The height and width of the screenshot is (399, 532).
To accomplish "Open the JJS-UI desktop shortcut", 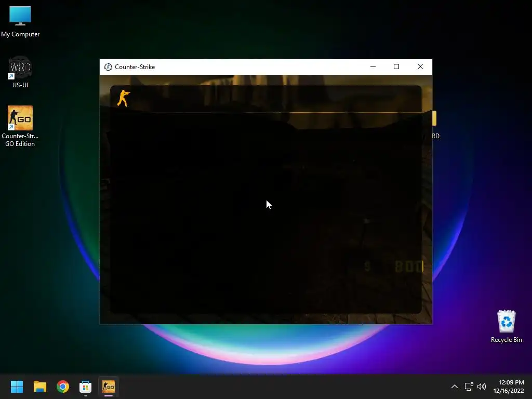I will 20,72.
